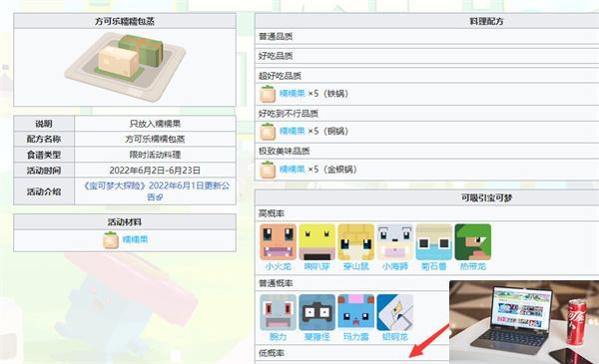Open the 糯糯果 link under 活动材料

point(135,239)
